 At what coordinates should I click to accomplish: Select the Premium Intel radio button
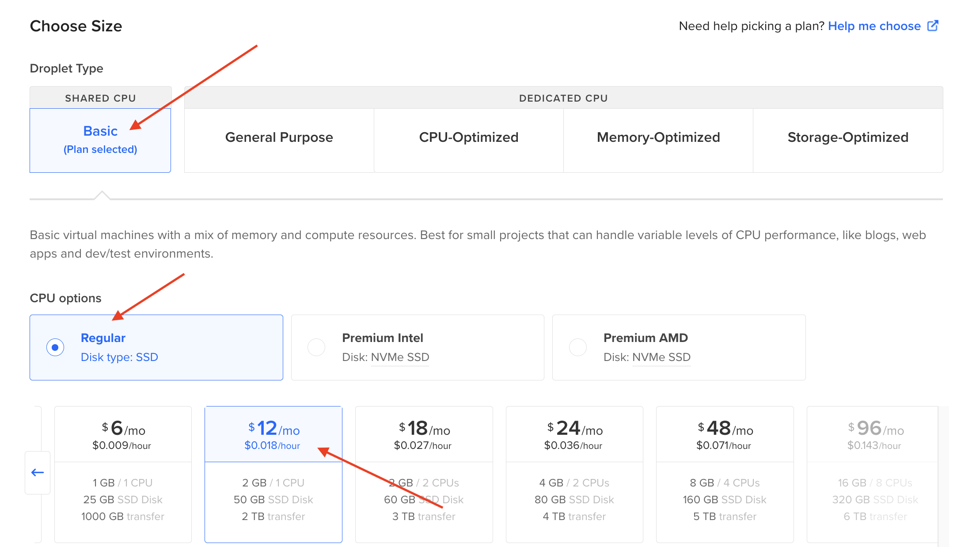(x=316, y=347)
